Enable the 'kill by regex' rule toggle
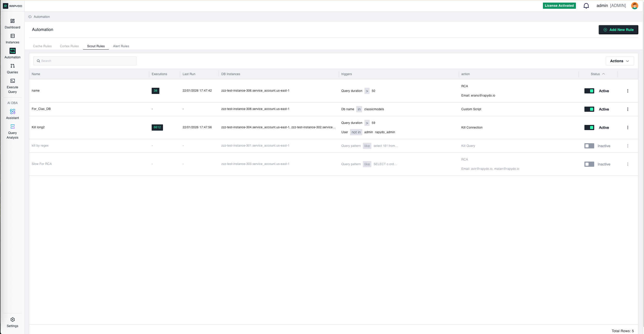 pos(589,146)
